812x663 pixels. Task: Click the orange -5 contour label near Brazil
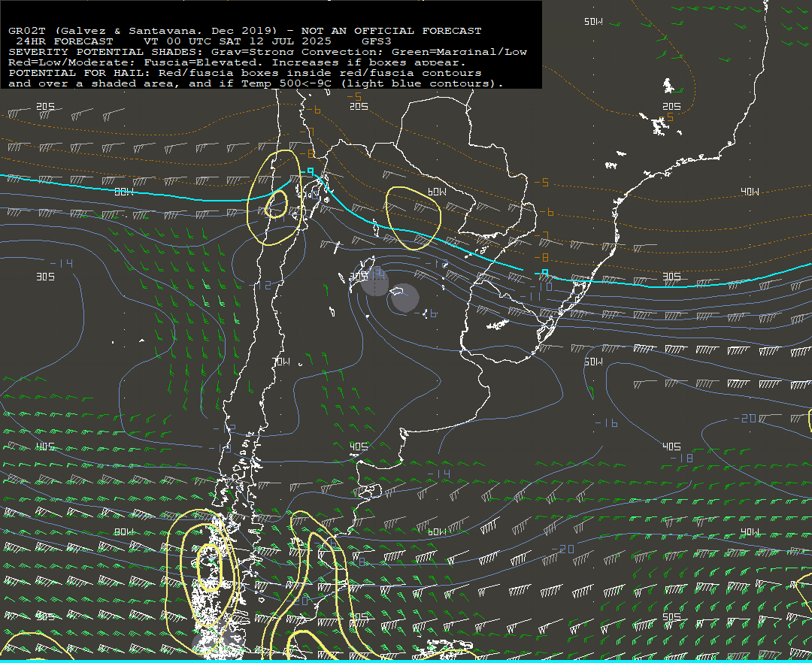click(541, 183)
